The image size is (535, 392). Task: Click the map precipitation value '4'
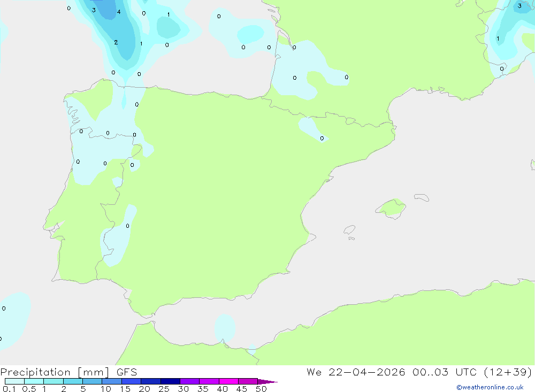pos(119,12)
